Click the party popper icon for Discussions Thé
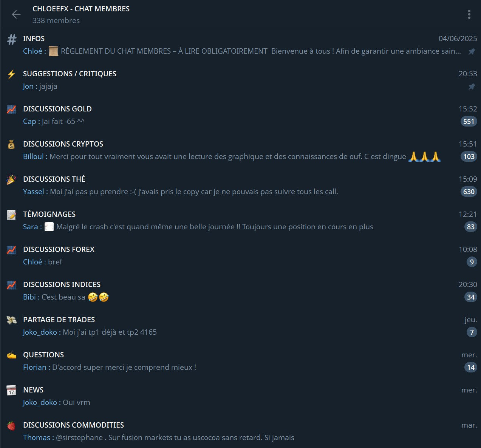The image size is (481, 448). point(11,179)
